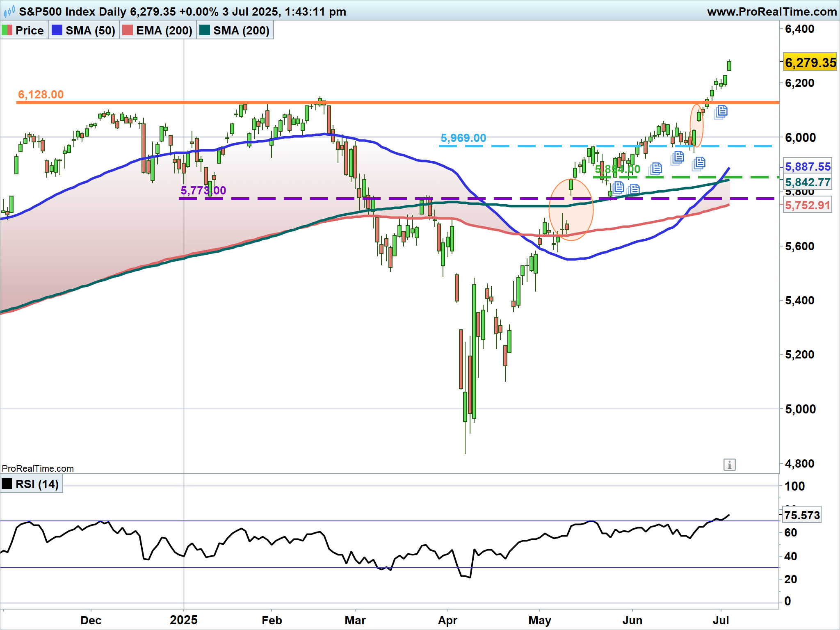Click the 5,600 price axis label
The image size is (840, 630).
pos(799,246)
